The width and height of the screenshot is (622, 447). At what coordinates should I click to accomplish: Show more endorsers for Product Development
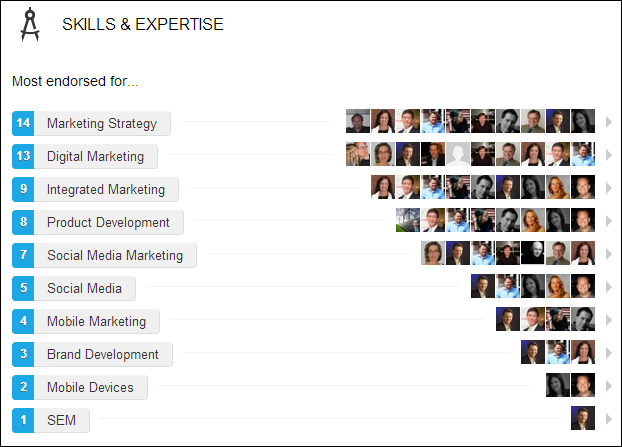[x=607, y=222]
